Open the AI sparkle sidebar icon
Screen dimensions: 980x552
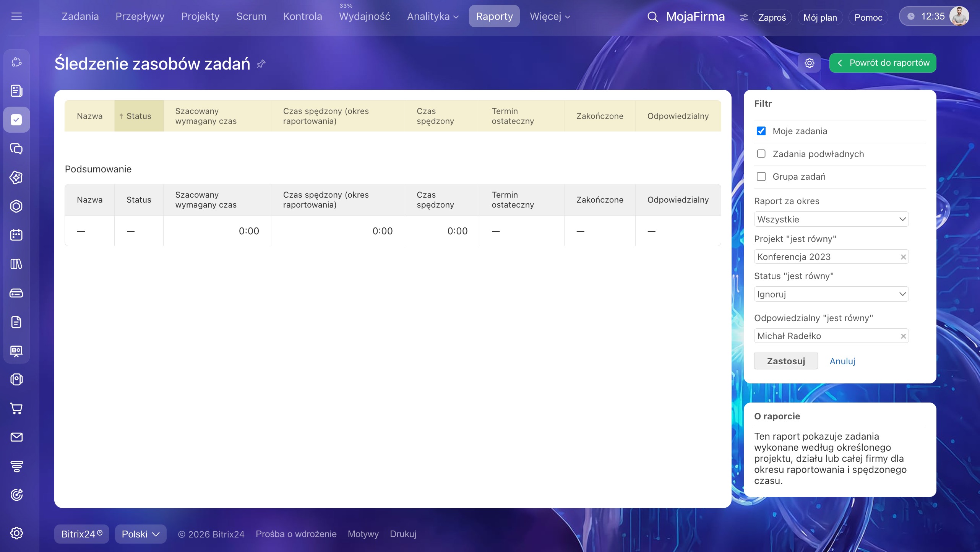[16, 177]
